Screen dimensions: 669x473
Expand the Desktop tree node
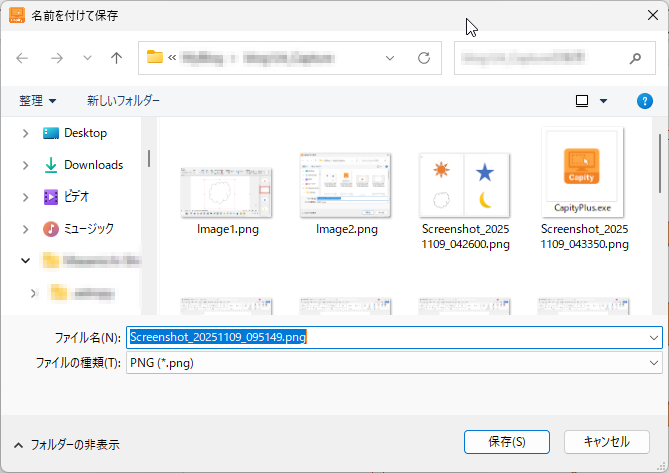(x=25, y=133)
